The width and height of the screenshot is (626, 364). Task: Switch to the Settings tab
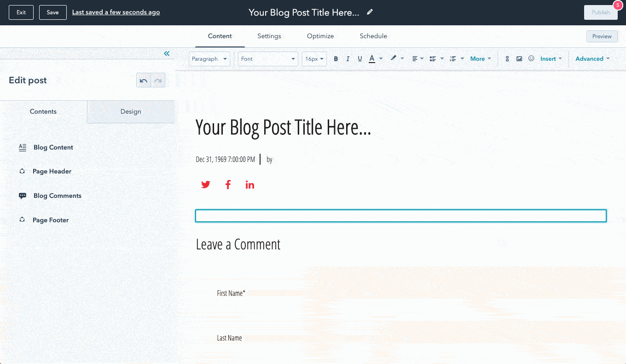point(269,36)
